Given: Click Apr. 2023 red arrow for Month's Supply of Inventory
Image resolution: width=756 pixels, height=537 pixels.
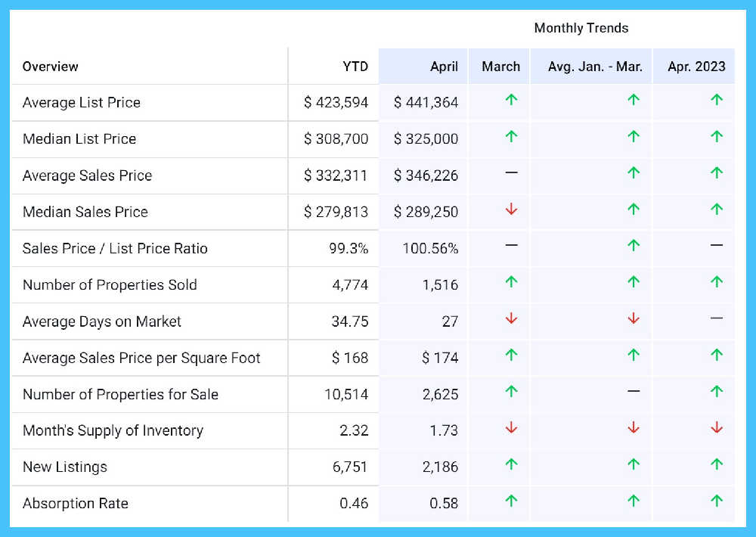Looking at the screenshot, I should 717,428.
